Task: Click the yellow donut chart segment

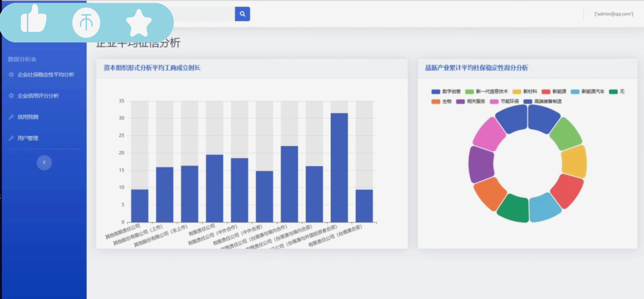Action: coord(574,162)
